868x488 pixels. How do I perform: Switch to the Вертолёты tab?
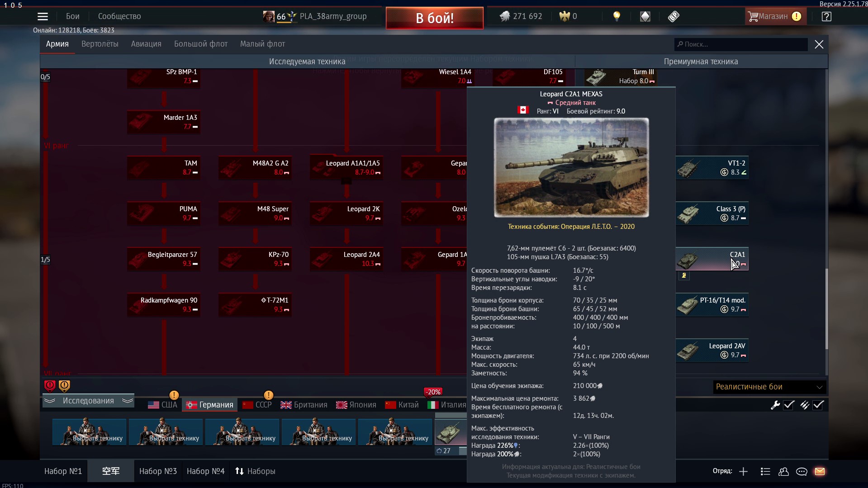pos(100,44)
